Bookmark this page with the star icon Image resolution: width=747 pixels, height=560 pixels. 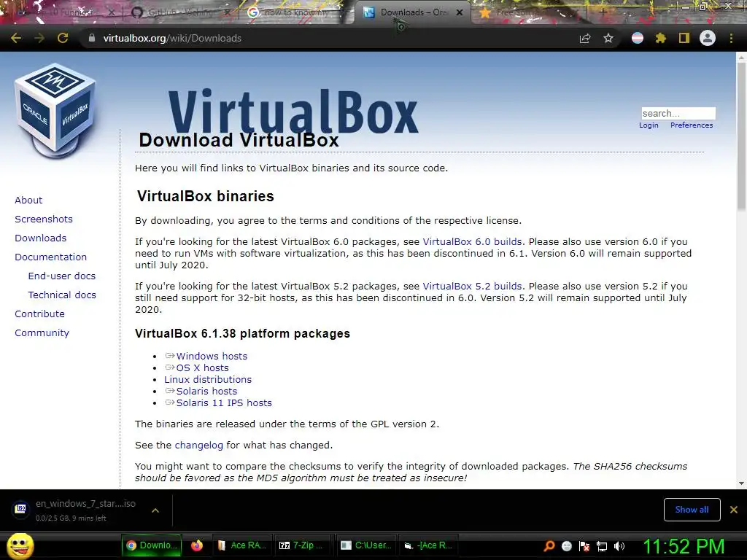tap(608, 38)
